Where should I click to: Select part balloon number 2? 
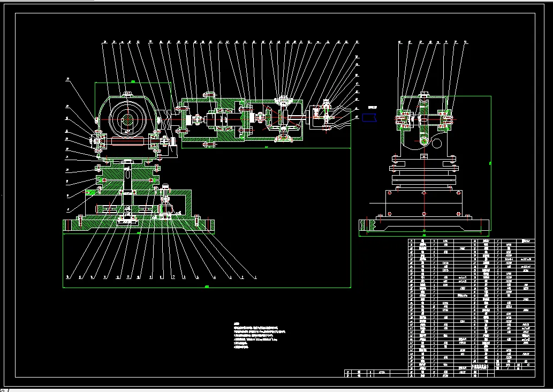[243, 277]
